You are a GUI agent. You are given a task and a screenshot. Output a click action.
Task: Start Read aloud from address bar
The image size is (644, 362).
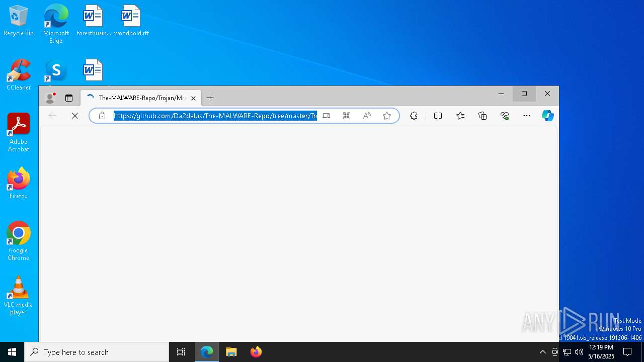pyautogui.click(x=367, y=116)
